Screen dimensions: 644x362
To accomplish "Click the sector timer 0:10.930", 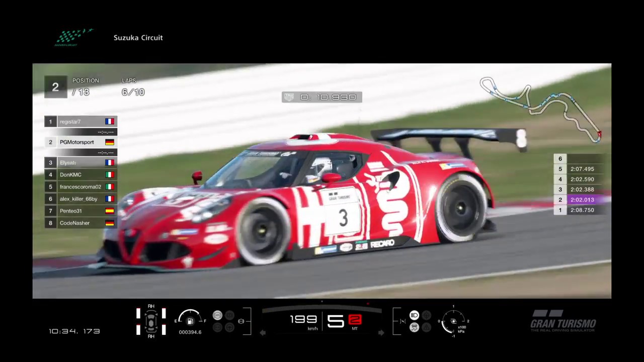I will [x=328, y=97].
